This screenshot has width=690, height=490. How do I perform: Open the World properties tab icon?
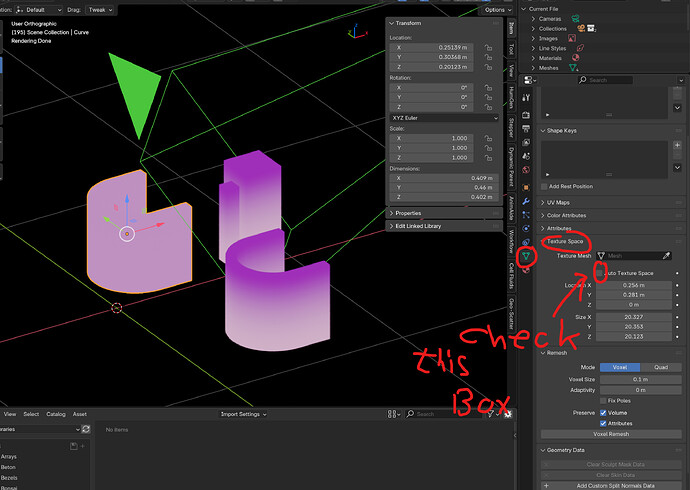pyautogui.click(x=526, y=170)
